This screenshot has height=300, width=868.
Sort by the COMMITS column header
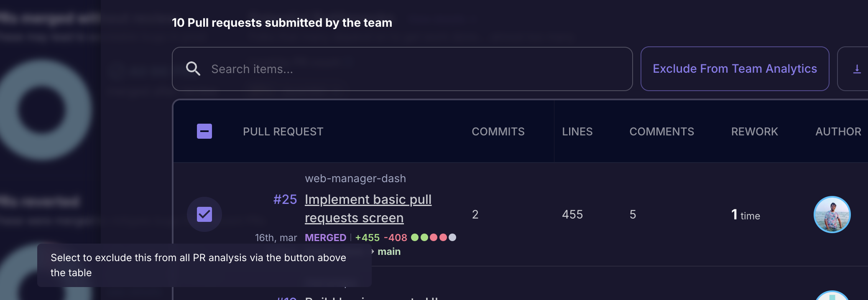(x=498, y=132)
